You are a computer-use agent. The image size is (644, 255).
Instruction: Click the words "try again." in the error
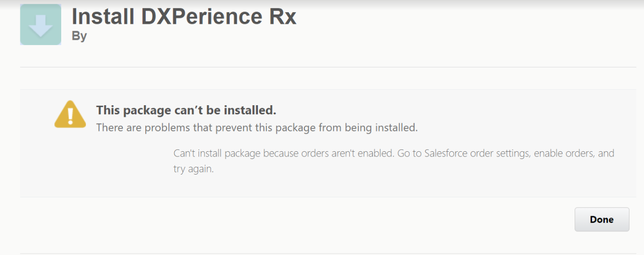[193, 170]
